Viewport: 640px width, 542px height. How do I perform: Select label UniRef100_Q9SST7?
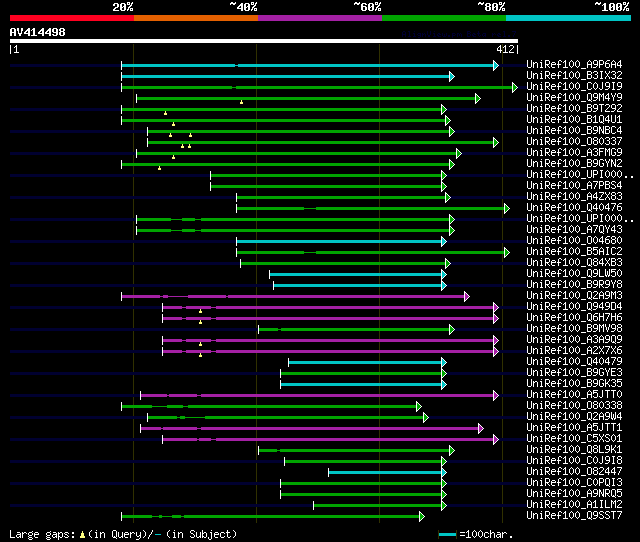point(574,516)
